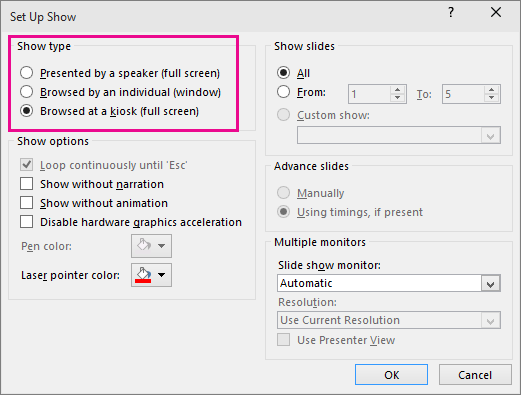Select Presented by a speaker radio button
The width and height of the screenshot is (521, 395).
click(x=26, y=73)
